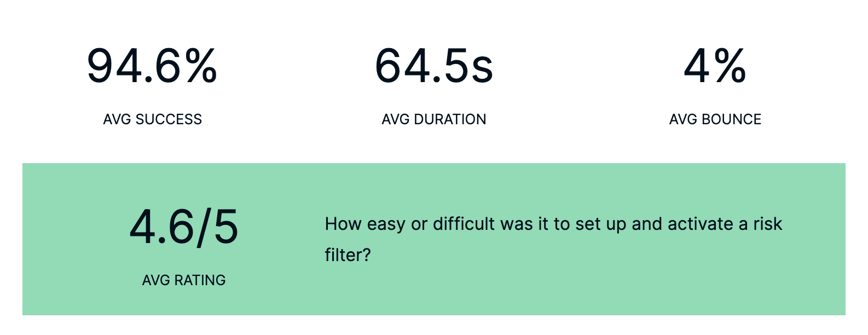Click the 94.6% success value
The width and height of the screenshot is (868, 335).
click(152, 66)
